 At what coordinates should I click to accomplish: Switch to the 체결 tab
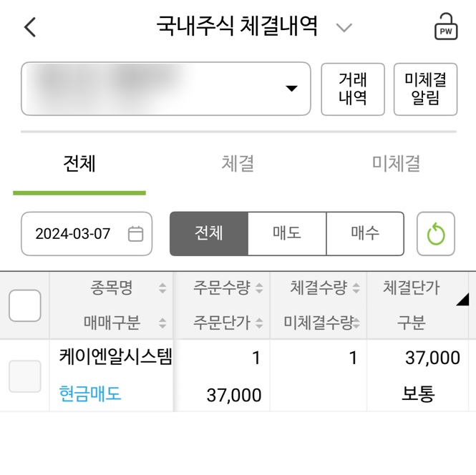click(238, 164)
